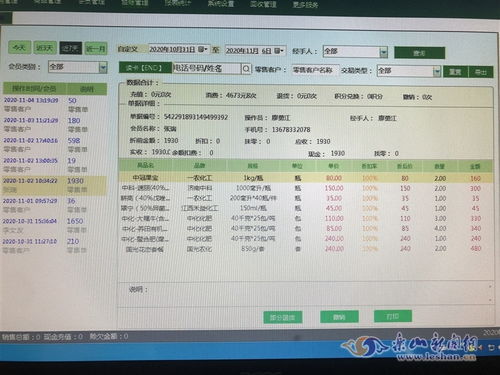This screenshot has height=375, width=500.
Task: Click the 重置 button
Action: (455, 72)
